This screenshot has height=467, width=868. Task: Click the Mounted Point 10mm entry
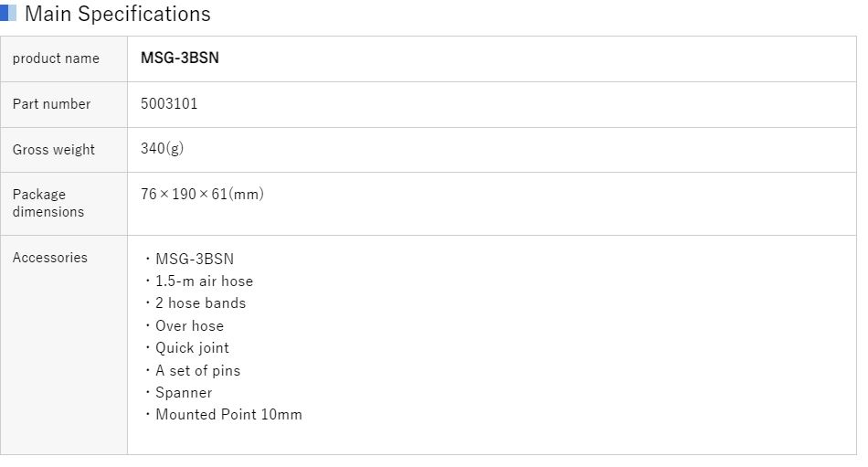[228, 415]
